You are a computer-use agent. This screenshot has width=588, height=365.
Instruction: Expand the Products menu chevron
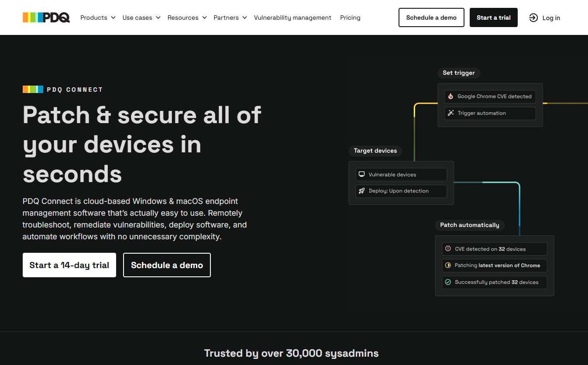pos(113,18)
